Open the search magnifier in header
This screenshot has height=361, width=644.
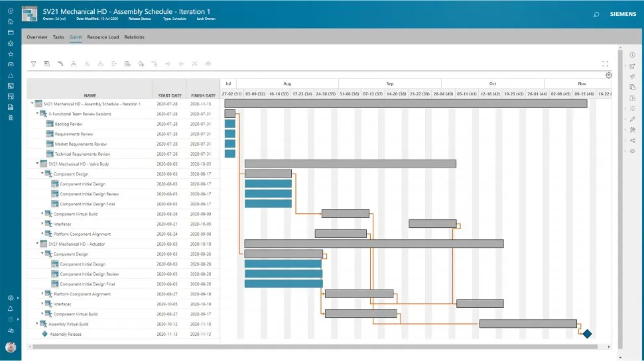click(596, 15)
